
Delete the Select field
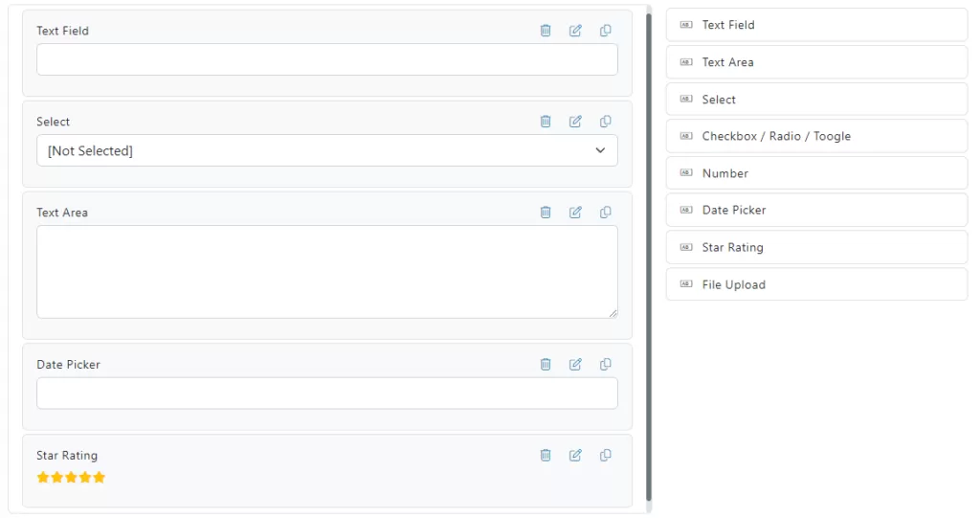[x=546, y=122]
